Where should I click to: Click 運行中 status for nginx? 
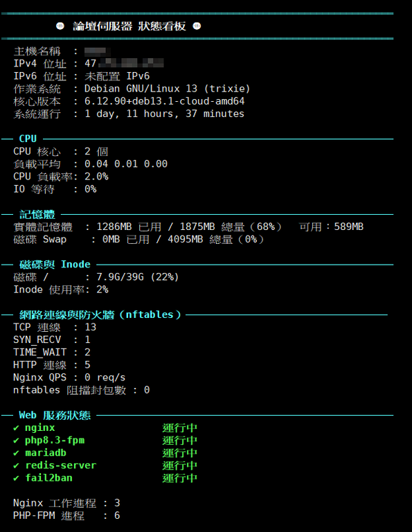point(180,428)
